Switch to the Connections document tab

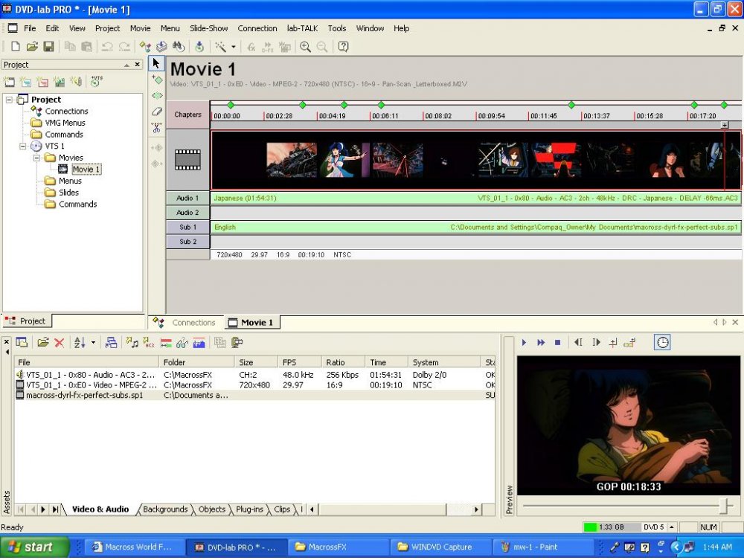186,323
